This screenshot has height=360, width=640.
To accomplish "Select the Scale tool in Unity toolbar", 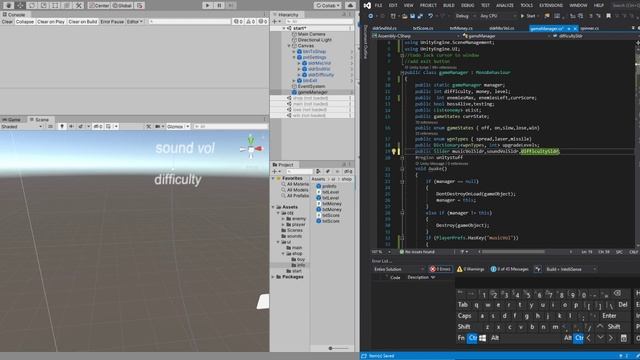I will coord(44,5).
